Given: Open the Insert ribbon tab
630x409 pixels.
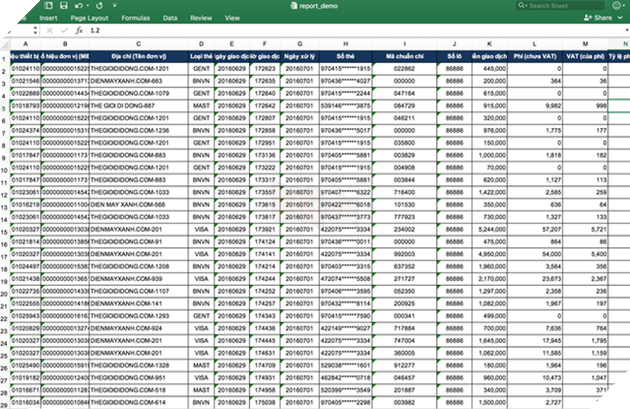Looking at the screenshot, I should 48,18.
